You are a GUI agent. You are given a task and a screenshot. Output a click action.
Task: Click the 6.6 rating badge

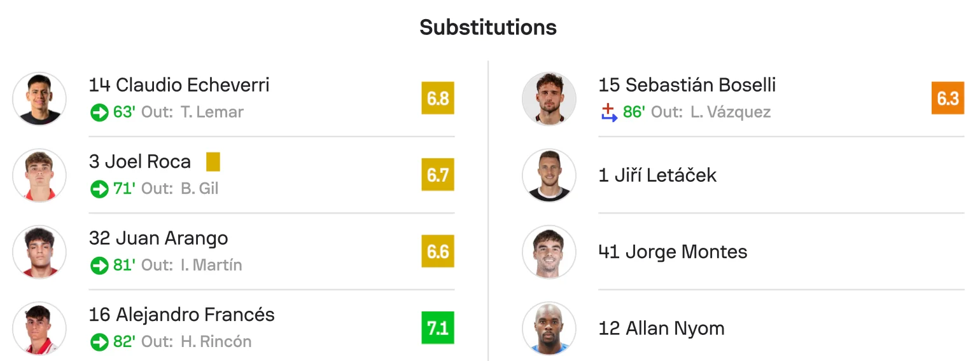point(438,252)
